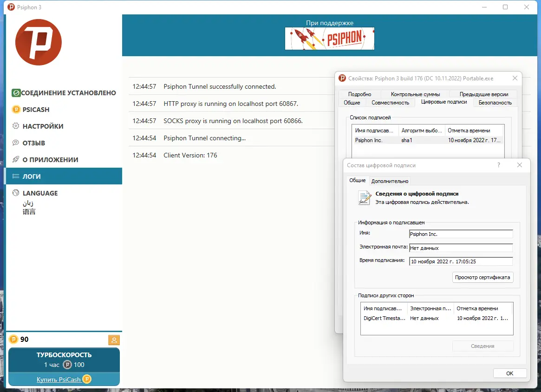Close the Свойства Psiphon 3 properties dialog
This screenshot has height=392, width=541.
click(x=515, y=78)
